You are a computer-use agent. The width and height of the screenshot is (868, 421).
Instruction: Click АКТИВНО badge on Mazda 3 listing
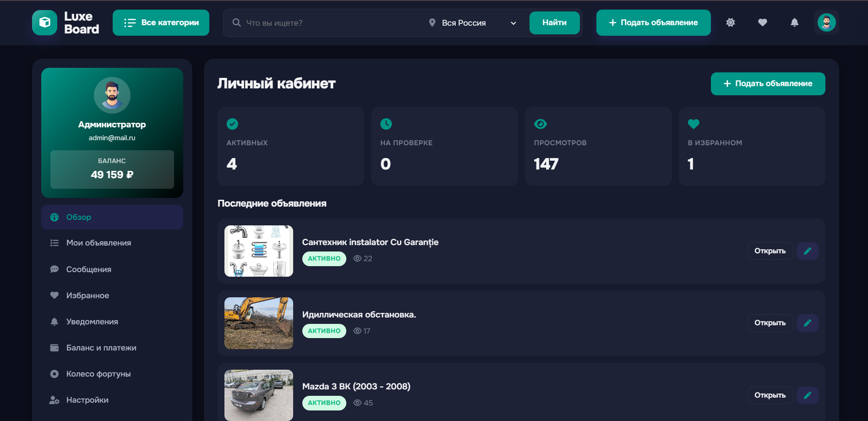324,403
